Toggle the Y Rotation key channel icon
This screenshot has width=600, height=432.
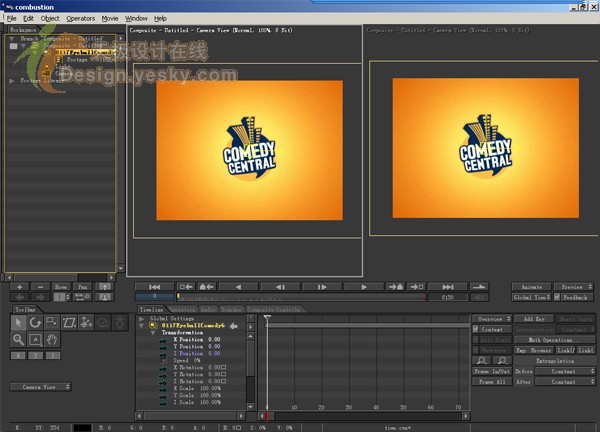(163, 375)
